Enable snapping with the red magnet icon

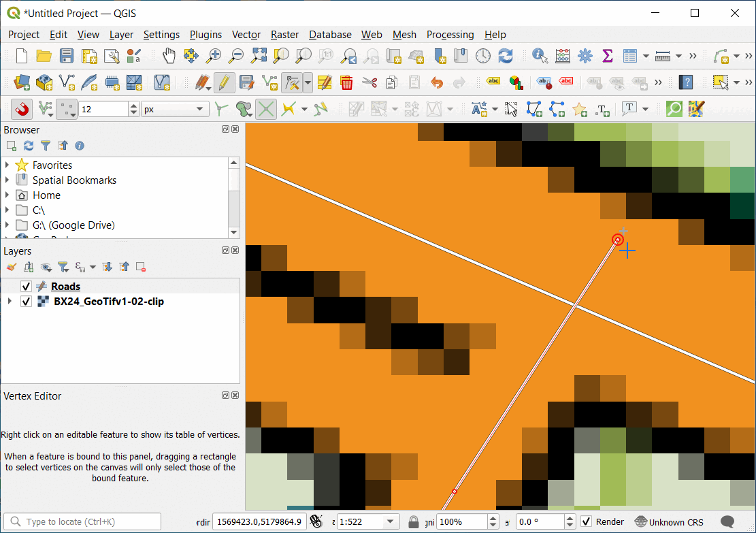tap(22, 109)
